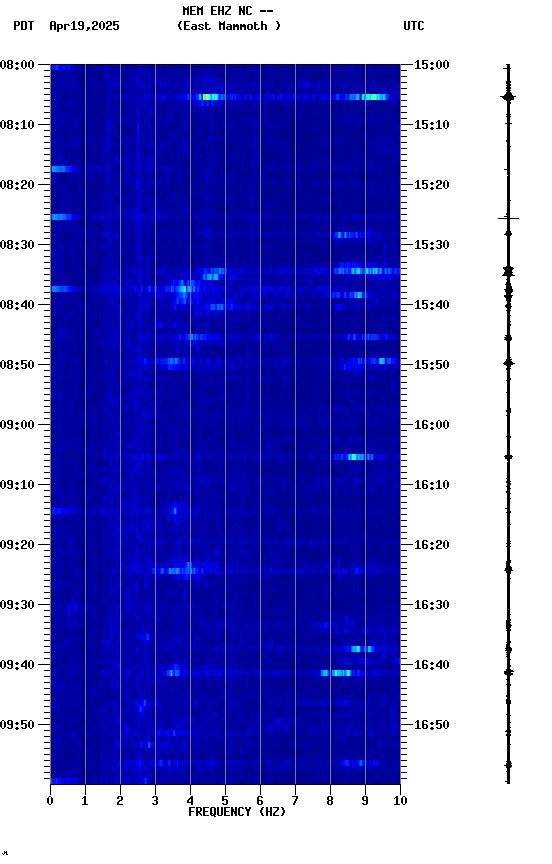Click the 09:50 PDT time label
This screenshot has width=552, height=864.
tap(17, 725)
